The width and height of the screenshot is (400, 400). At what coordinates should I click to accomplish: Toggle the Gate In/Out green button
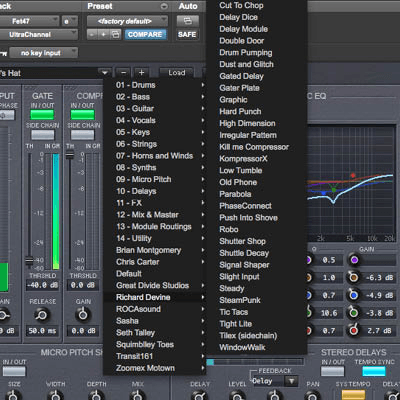tap(42, 114)
